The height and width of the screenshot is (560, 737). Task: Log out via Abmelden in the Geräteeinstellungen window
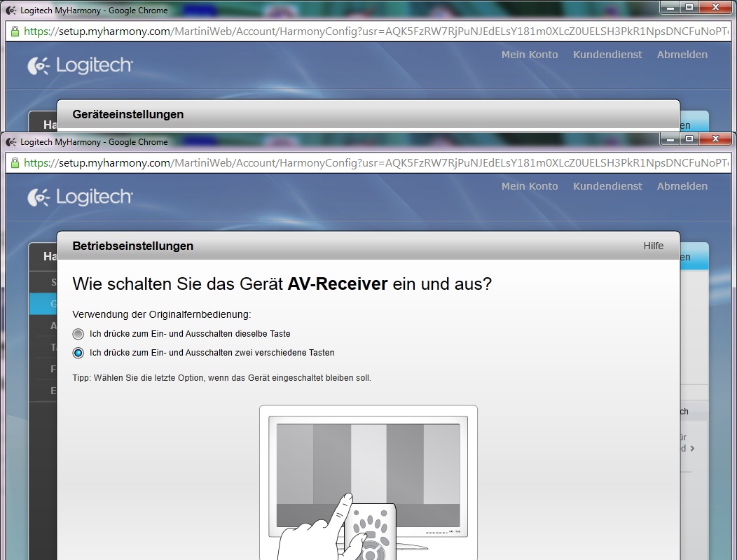pos(682,55)
